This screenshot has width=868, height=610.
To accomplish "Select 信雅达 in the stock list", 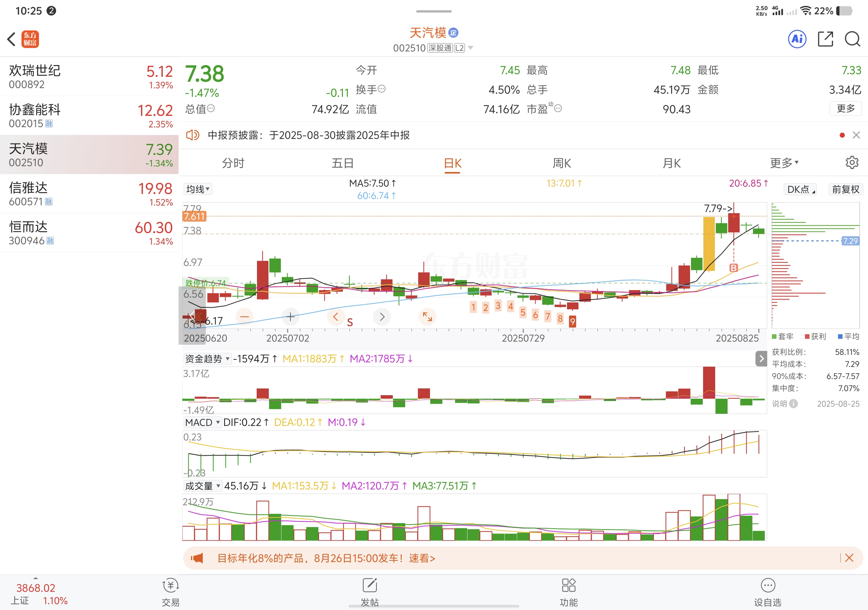I will (x=89, y=193).
